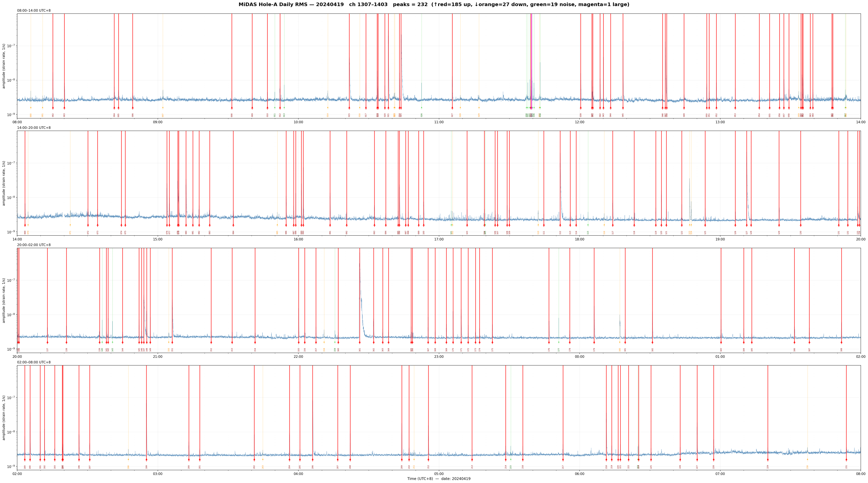
Task: Click the '02:00–08:00 UTC+8' panel title
Action: (34, 362)
